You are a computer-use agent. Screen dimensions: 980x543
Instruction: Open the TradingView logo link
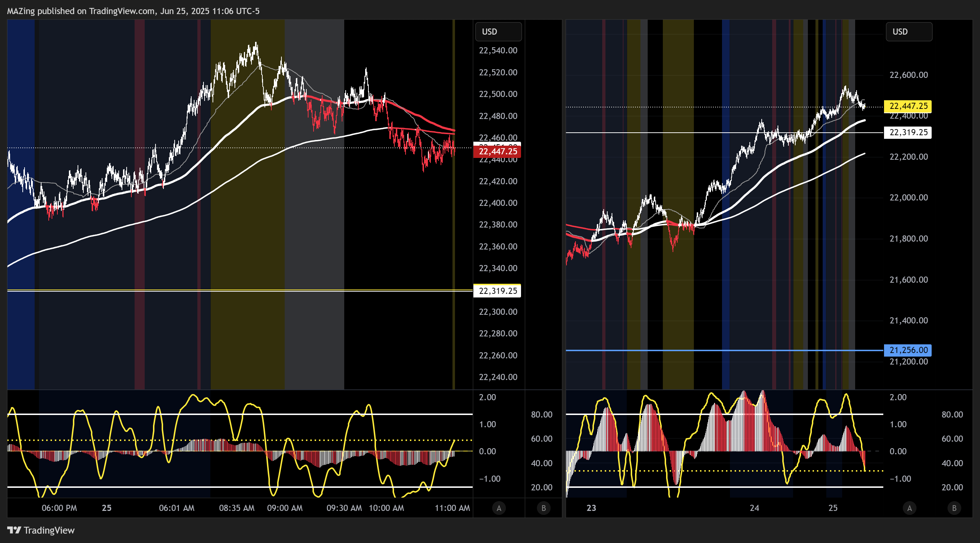[x=41, y=530]
